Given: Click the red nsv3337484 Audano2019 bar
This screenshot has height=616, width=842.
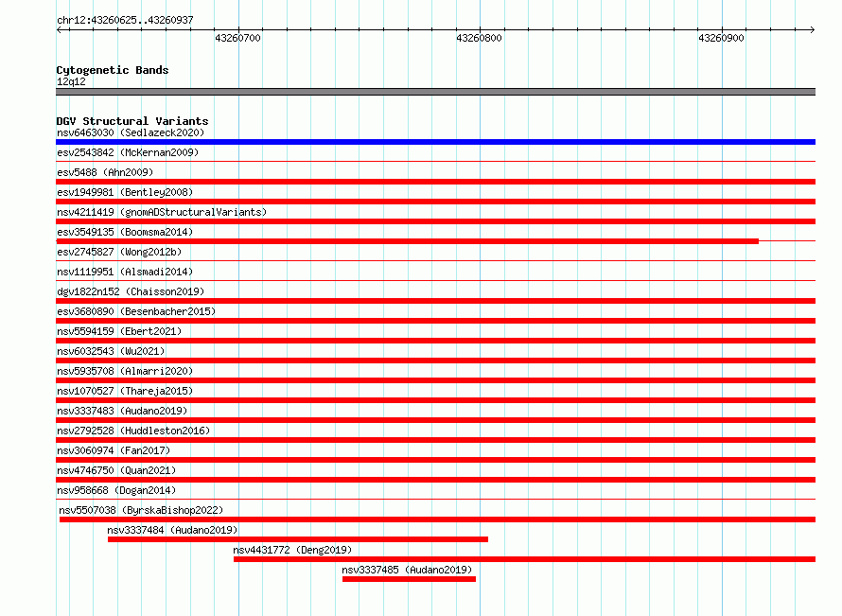Looking at the screenshot, I should coord(297,539).
